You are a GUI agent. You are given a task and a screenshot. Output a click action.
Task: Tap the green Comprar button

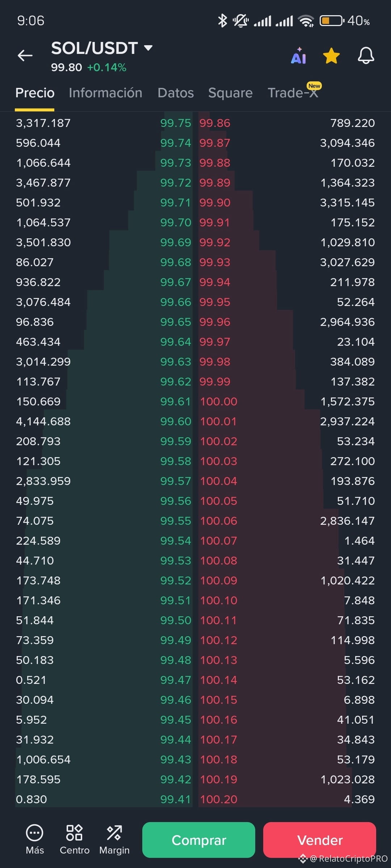[199, 840]
